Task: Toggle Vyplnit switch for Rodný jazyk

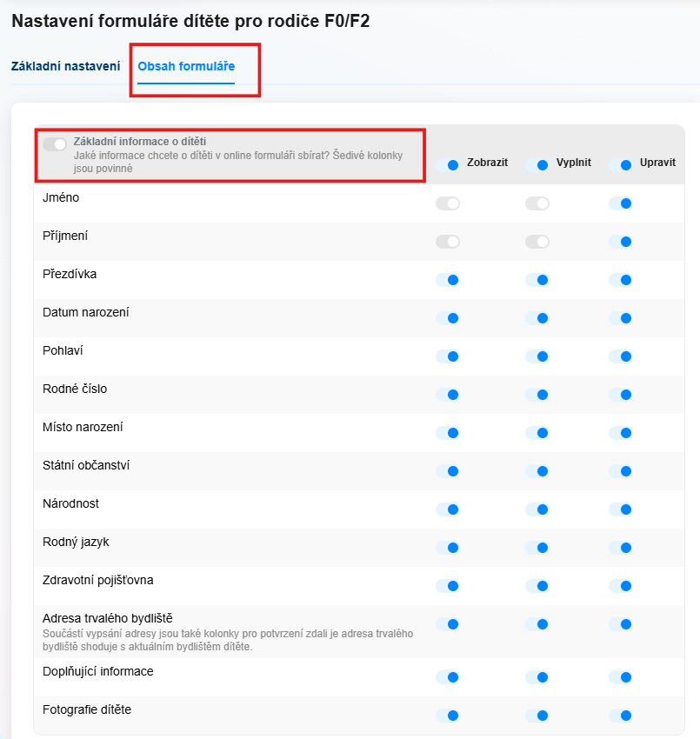Action: pyautogui.click(x=537, y=548)
